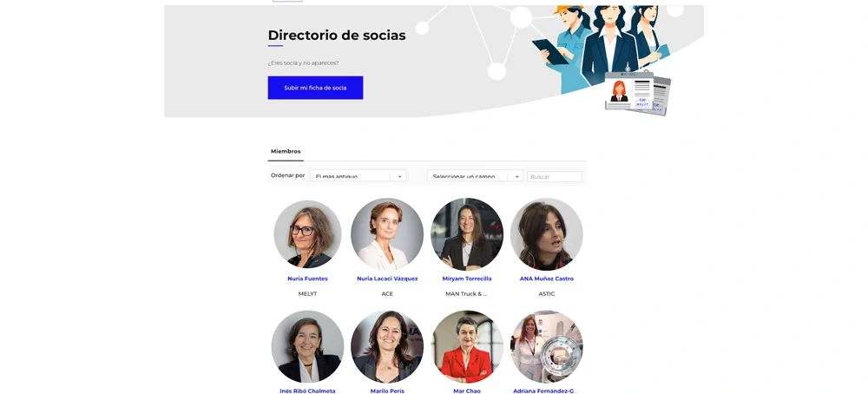This screenshot has width=868, height=394.
Task: Focus the Buscar search field
Action: click(x=554, y=176)
